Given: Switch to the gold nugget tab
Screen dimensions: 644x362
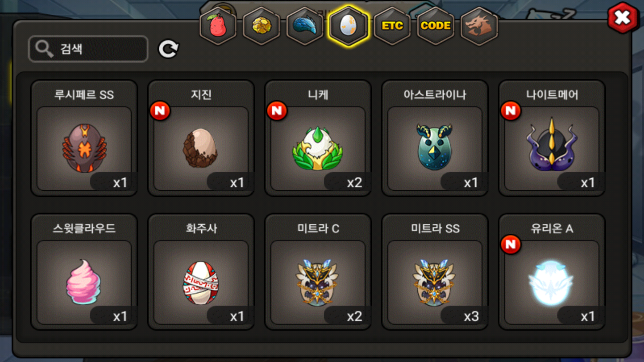Looking at the screenshot, I should (262, 26).
